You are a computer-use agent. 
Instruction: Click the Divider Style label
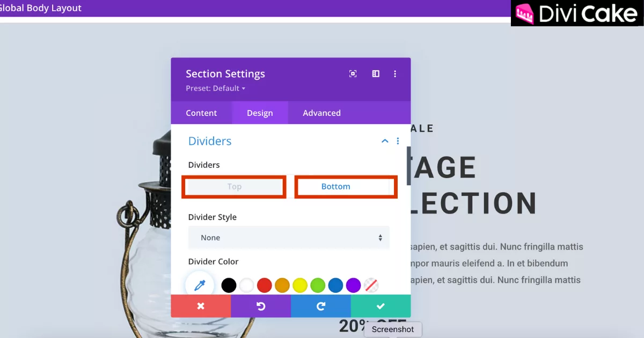coord(213,217)
